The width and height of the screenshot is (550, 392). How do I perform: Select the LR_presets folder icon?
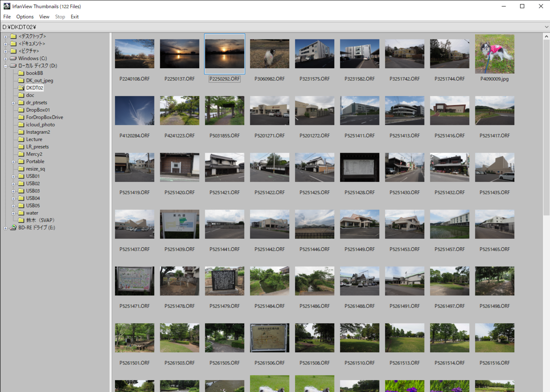pyautogui.click(x=21, y=147)
